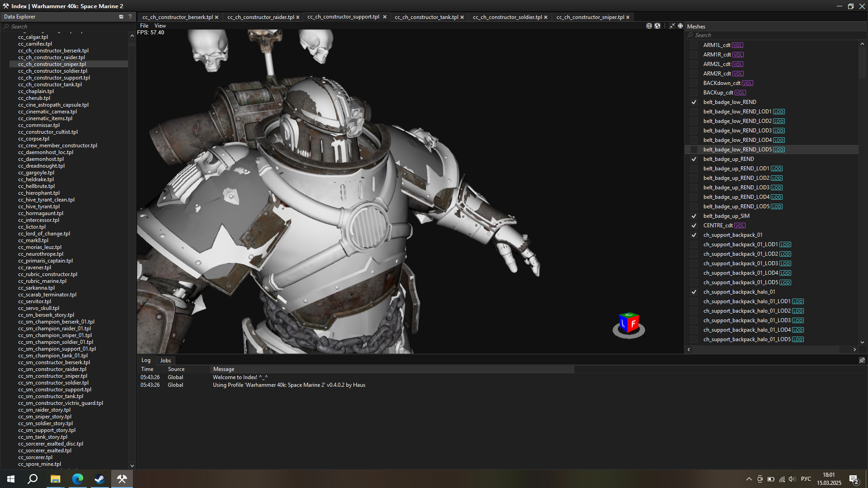This screenshot has height=488, width=868.
Task: Click the orientation cube gizmo in viewport
Action: [629, 324]
